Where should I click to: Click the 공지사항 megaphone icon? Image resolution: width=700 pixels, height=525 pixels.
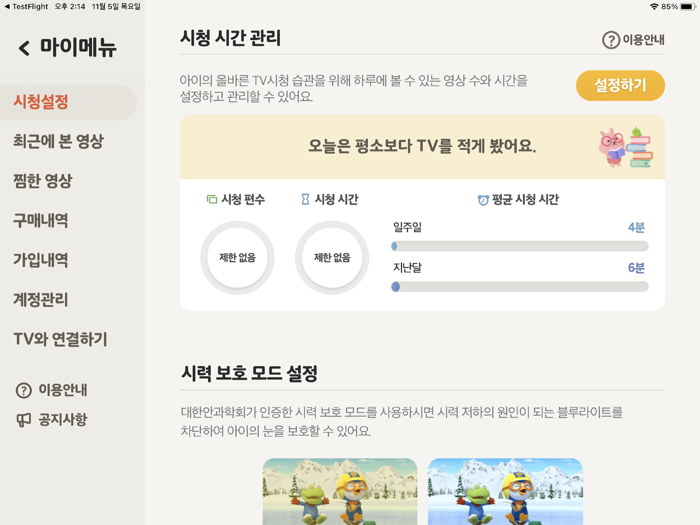click(24, 420)
